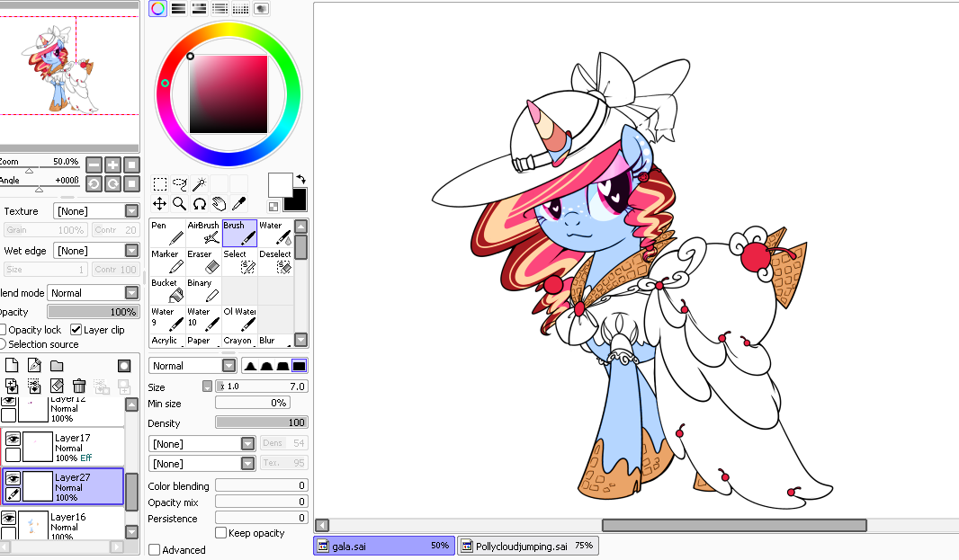Select the move tool

click(x=159, y=203)
